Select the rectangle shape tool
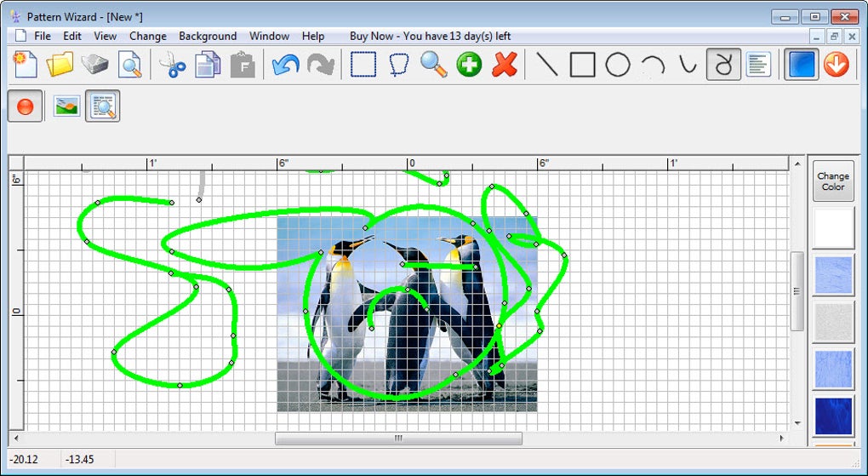868x476 pixels. click(x=582, y=64)
